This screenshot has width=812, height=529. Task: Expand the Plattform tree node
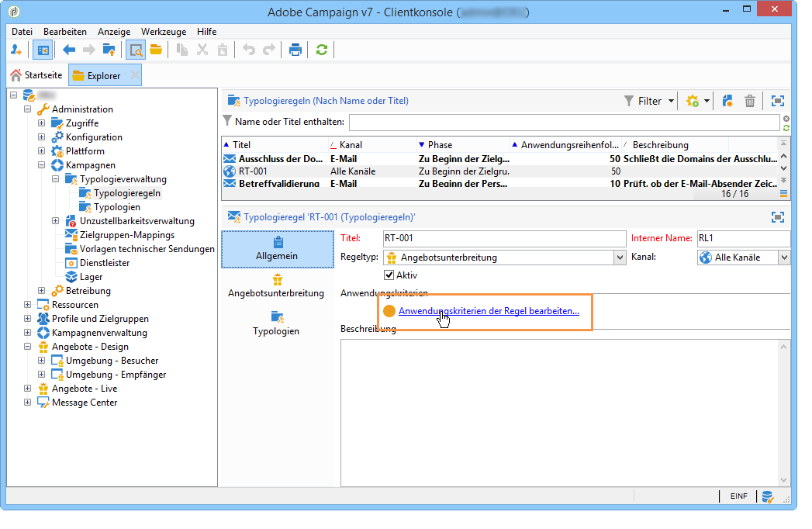pyautogui.click(x=41, y=151)
